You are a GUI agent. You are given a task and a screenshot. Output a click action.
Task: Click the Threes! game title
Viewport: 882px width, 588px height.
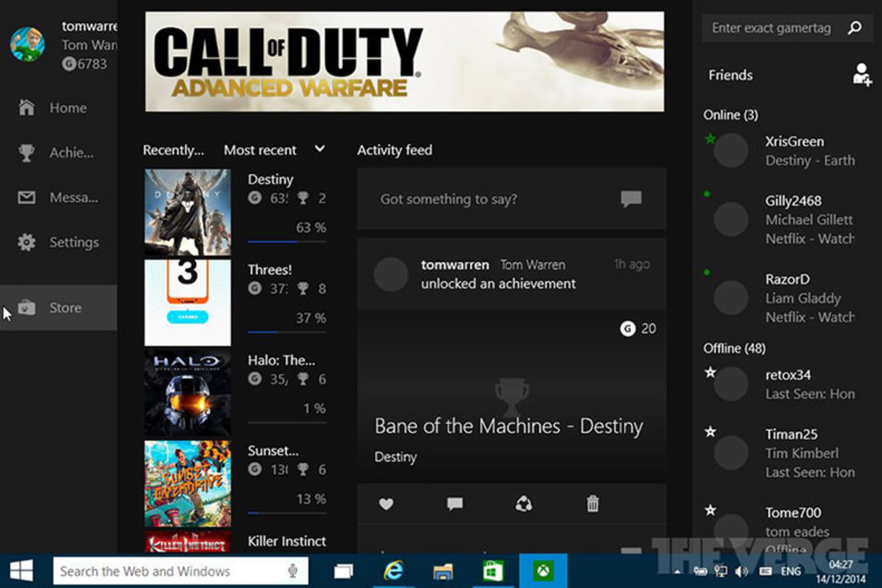click(270, 270)
